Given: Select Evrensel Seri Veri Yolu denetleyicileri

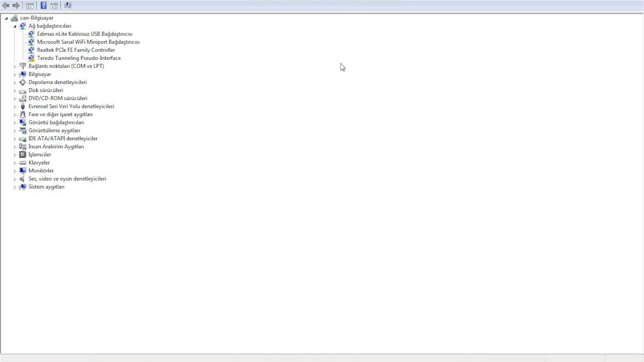Looking at the screenshot, I should tap(71, 107).
